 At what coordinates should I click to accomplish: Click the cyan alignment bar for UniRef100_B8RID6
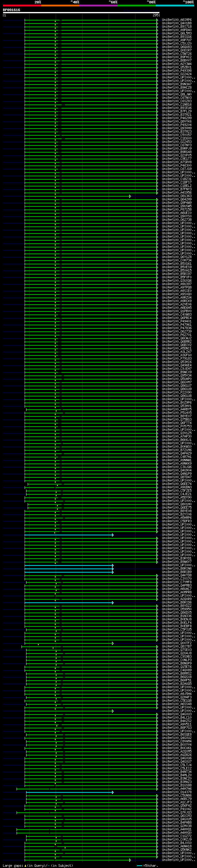(x=69, y=603)
